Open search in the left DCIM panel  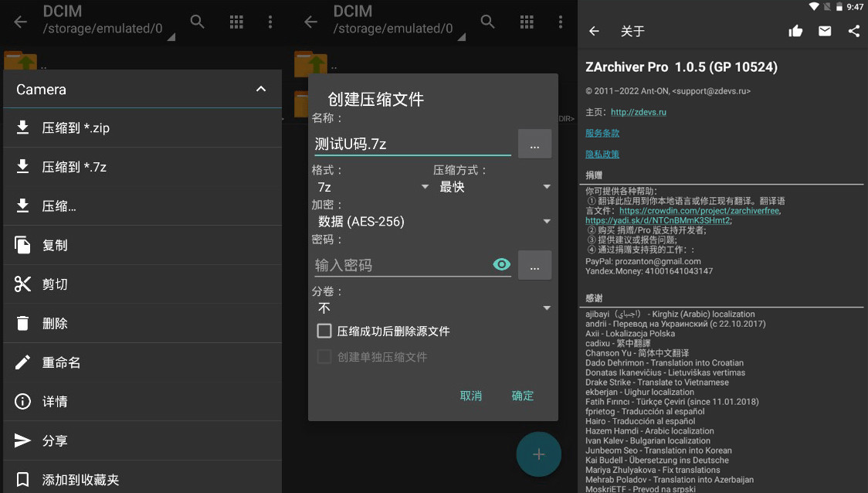197,22
